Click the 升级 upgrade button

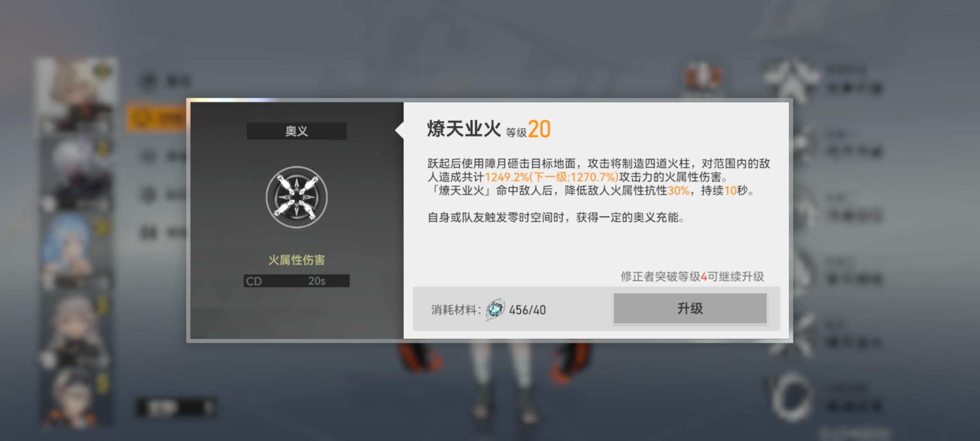(690, 308)
